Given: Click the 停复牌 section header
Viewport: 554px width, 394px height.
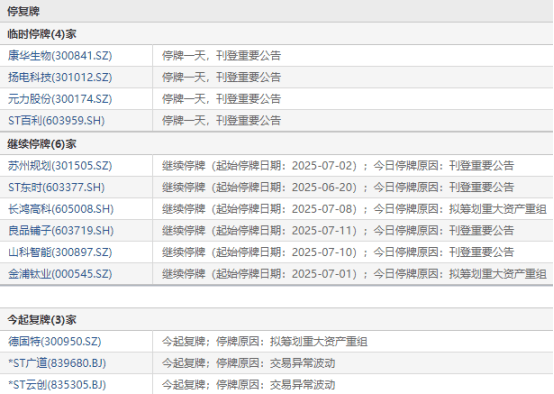Looking at the screenshot, I should click(x=24, y=11).
